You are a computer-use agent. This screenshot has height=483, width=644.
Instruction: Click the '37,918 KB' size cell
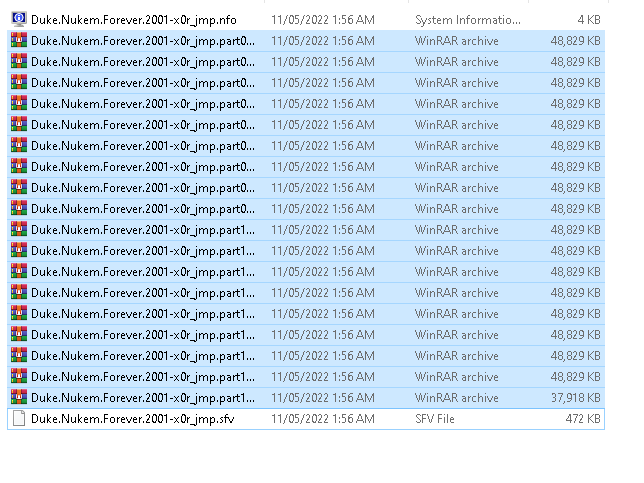coord(576,398)
